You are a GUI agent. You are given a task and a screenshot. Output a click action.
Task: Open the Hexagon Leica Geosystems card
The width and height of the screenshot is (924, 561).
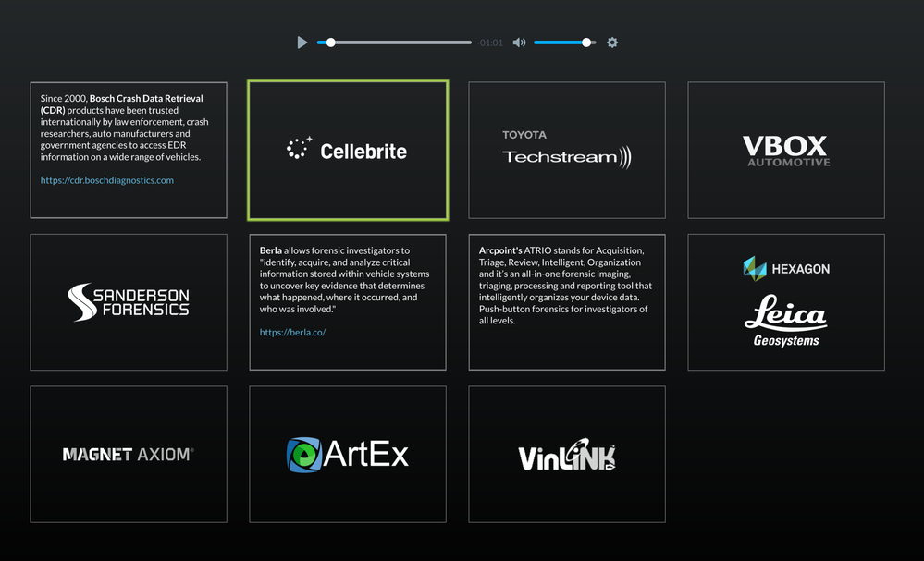pos(786,302)
